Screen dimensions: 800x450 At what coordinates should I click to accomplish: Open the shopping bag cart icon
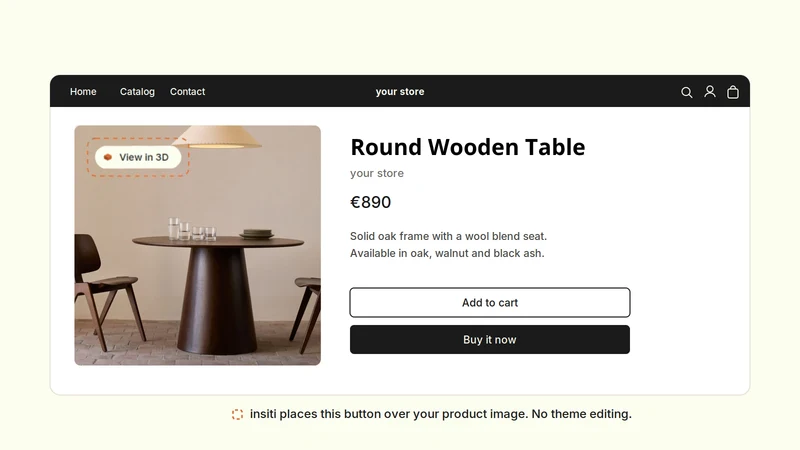click(x=733, y=92)
